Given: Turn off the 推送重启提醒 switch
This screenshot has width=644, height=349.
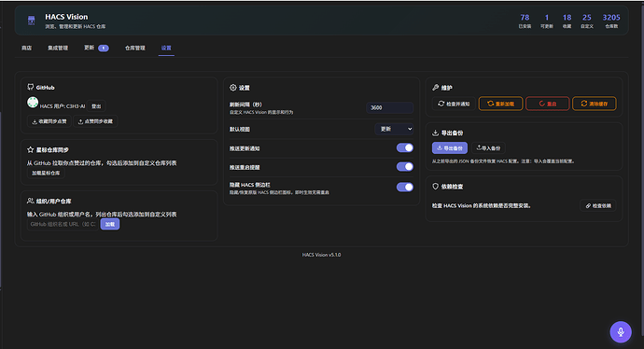Looking at the screenshot, I should tap(404, 167).
